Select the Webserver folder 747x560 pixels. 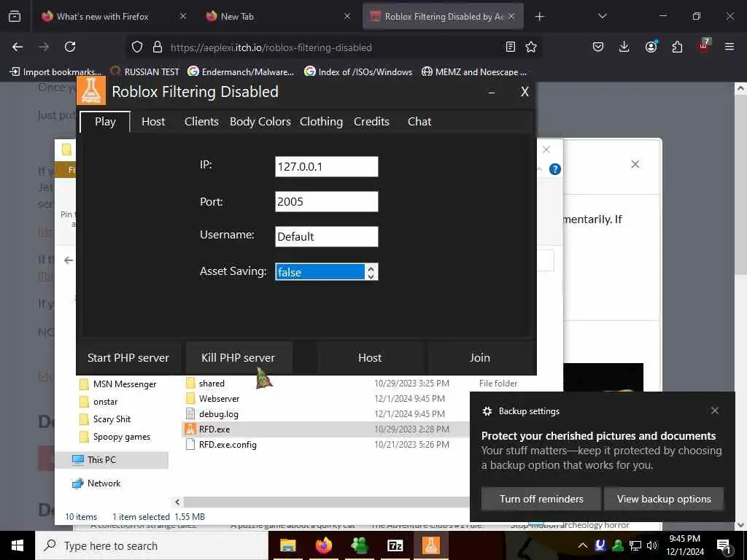point(213,399)
